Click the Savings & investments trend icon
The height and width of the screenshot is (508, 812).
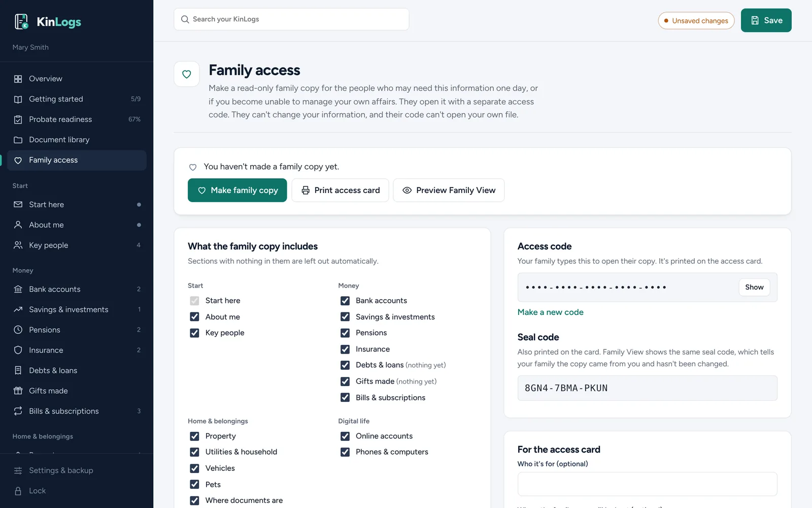18,310
